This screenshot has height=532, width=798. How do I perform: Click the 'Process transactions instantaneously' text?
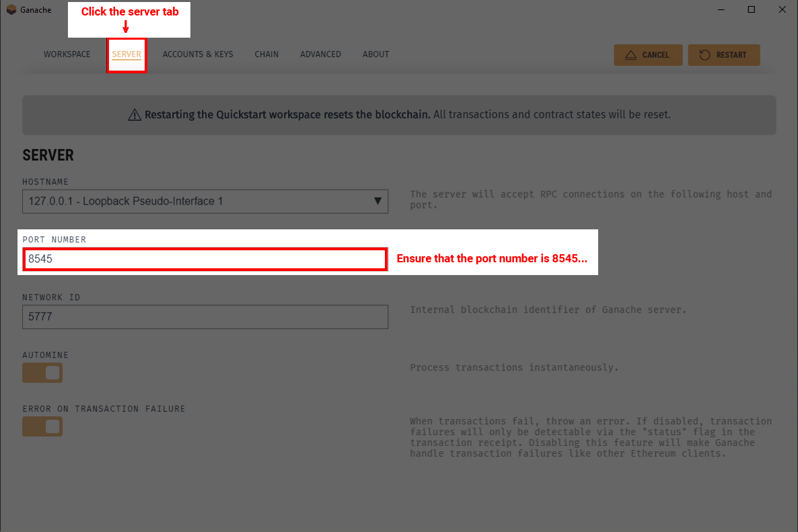[514, 367]
